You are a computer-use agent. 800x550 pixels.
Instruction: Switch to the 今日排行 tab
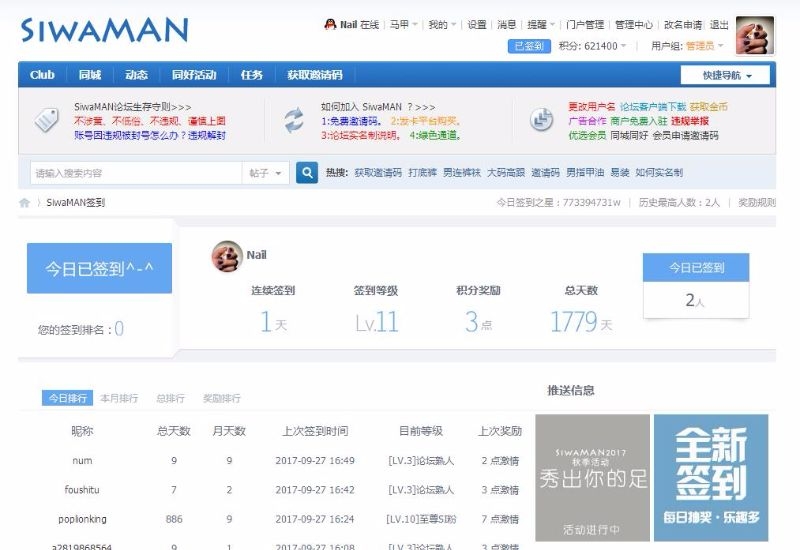pyautogui.click(x=67, y=398)
